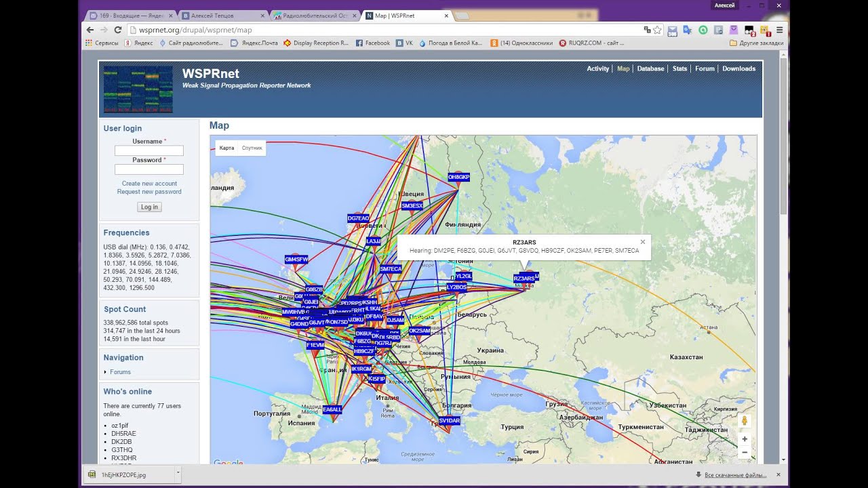
Task: Click the EA6ALL station marker
Action: 332,409
